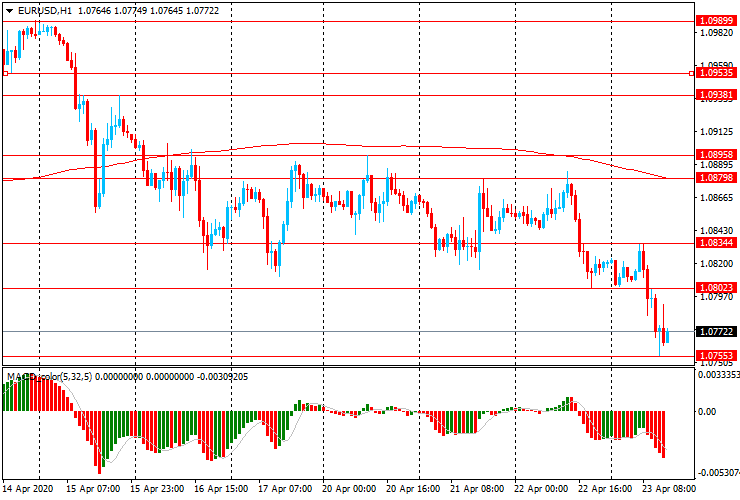
Task: Select the 1.07553 price level label
Action: 716,356
